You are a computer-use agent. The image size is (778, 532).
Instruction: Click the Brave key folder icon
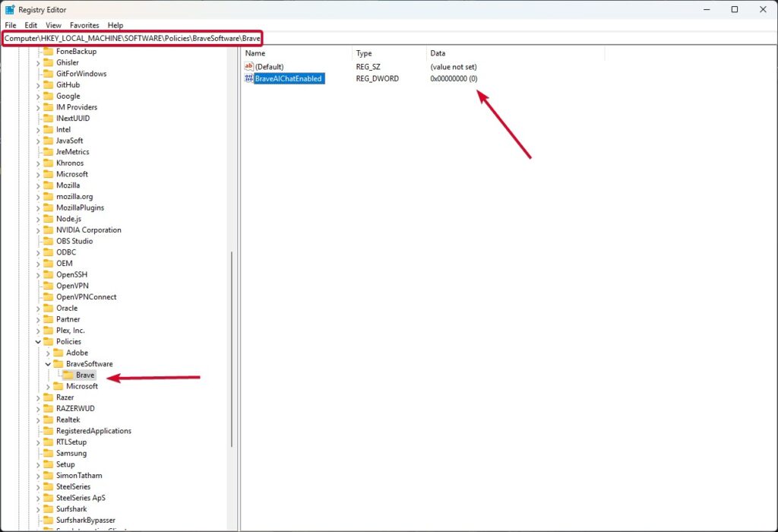[x=68, y=375]
